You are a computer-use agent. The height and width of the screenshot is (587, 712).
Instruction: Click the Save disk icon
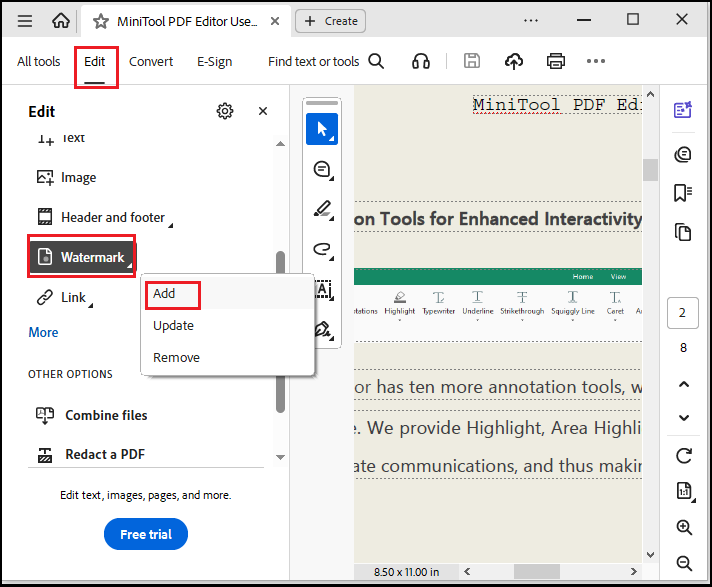pos(471,61)
